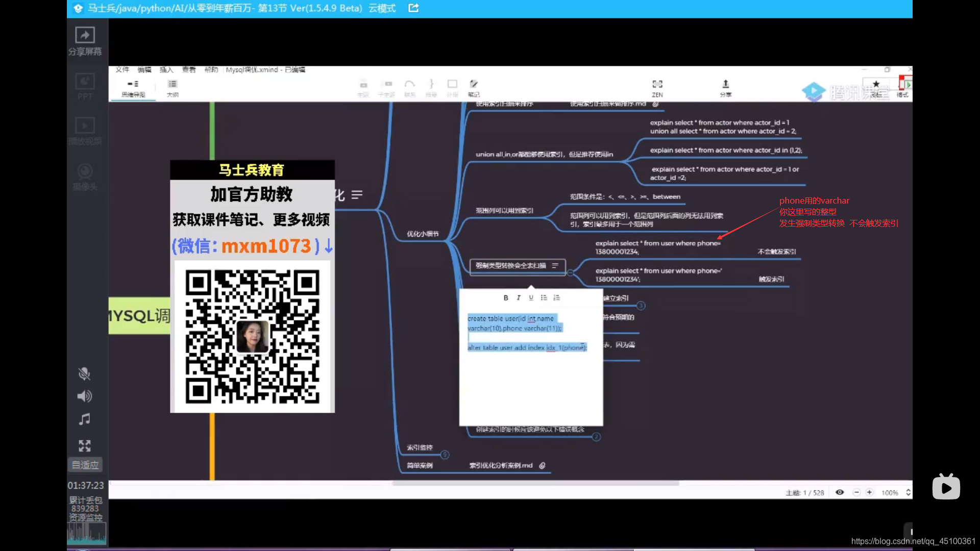This screenshot has height=551, width=980.
Task: Select the 简单案例 node
Action: (x=420, y=466)
